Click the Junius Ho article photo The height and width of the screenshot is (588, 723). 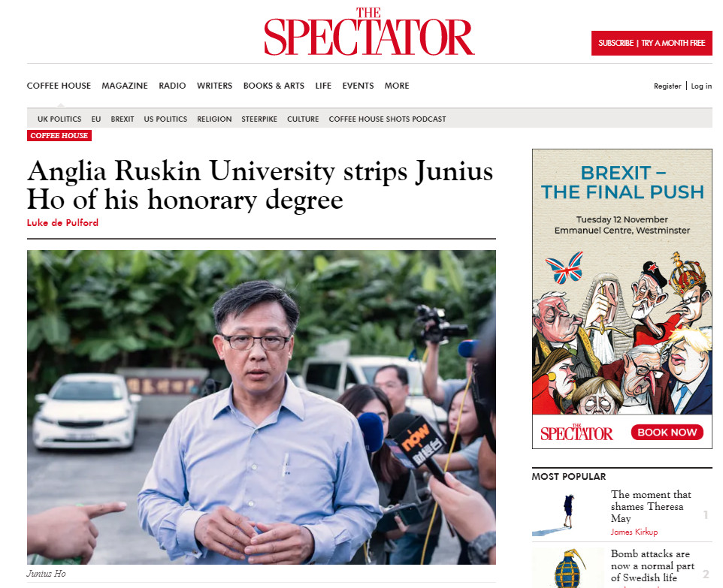261,406
